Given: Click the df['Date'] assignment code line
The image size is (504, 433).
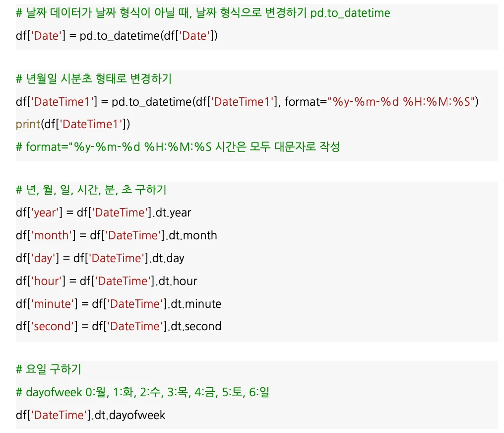Looking at the screenshot, I should (x=117, y=36).
